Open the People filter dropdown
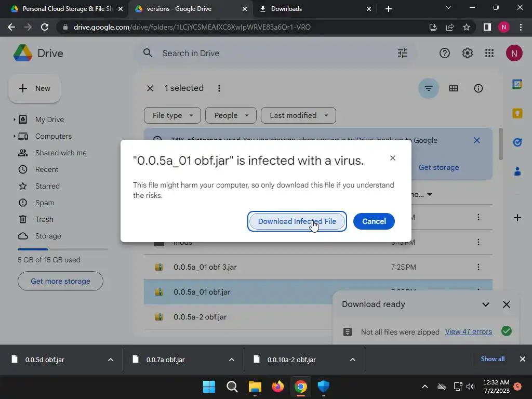The width and height of the screenshot is (532, 399). click(231, 115)
